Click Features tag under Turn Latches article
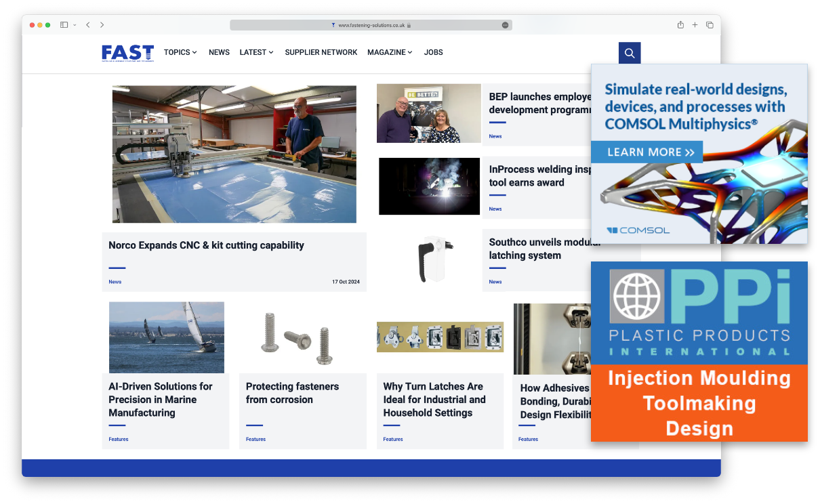 tap(393, 440)
